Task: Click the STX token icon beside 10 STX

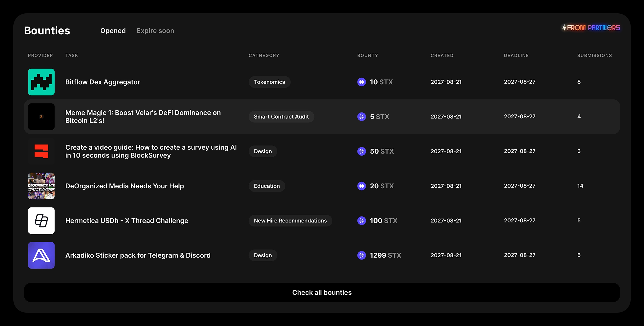Action: (361, 82)
